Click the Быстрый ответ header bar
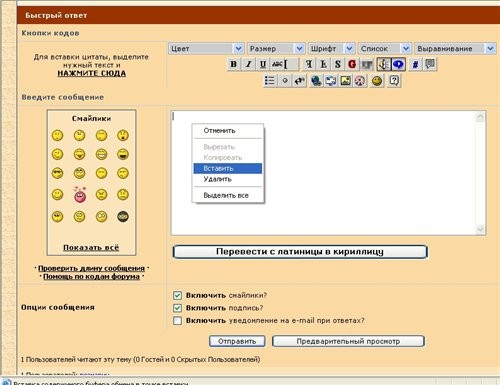500x385 pixels. (258, 15)
